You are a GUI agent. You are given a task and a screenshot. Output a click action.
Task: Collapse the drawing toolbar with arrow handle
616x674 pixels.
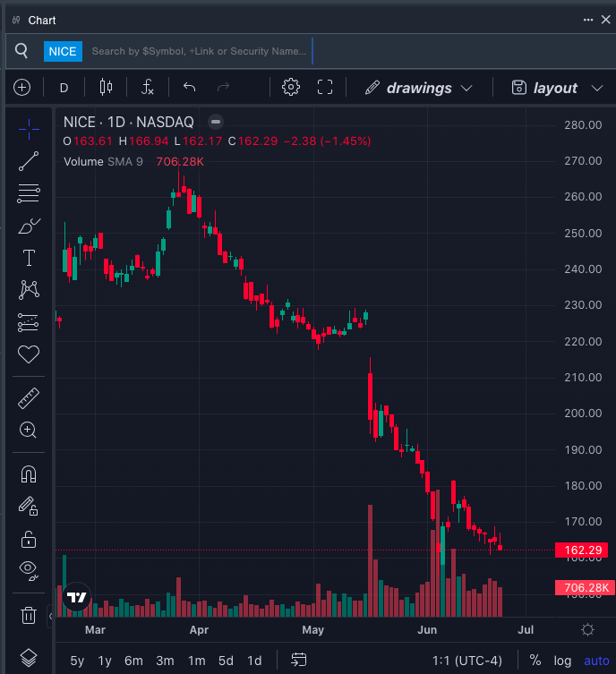pos(50,616)
